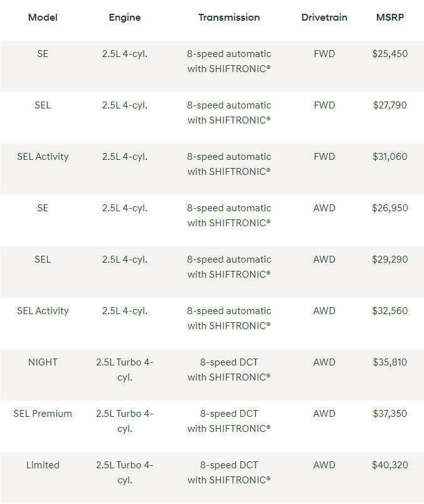
Task: Click the engine cell in the NIGHT row
Action: pos(125,370)
